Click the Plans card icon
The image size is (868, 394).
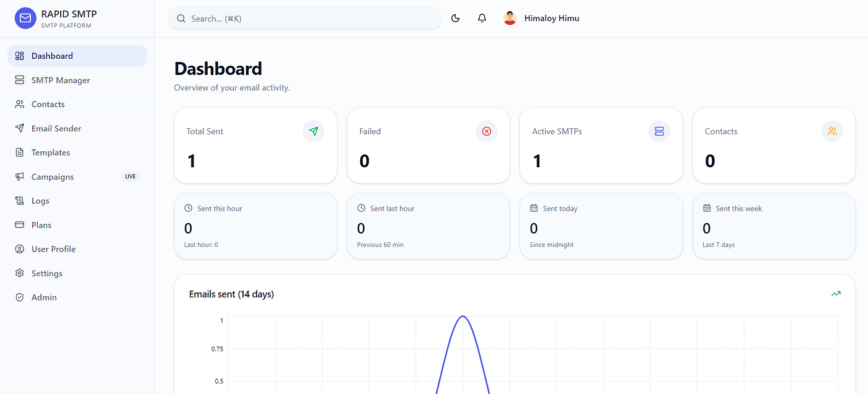click(x=19, y=225)
